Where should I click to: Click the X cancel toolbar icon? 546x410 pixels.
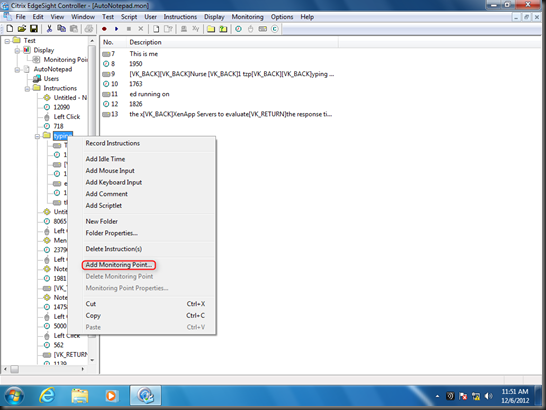tap(141, 29)
